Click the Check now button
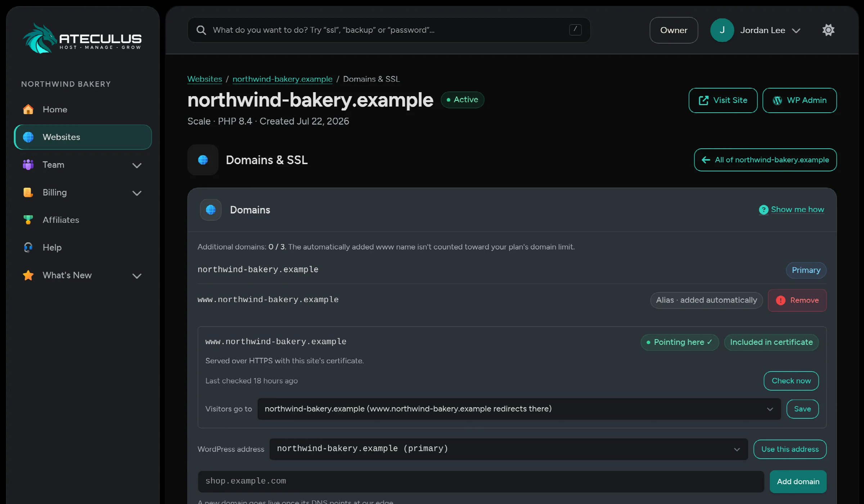This screenshot has width=864, height=504. point(791,381)
